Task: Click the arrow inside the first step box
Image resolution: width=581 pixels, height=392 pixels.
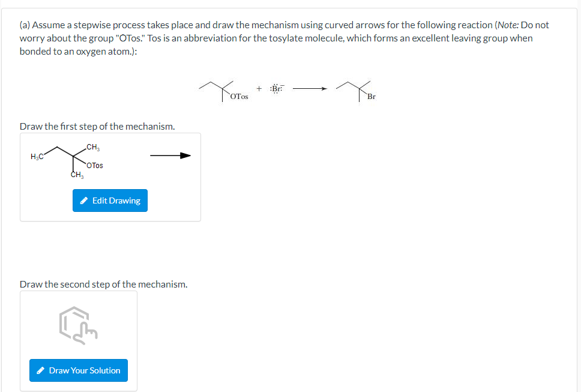Action: [x=170, y=155]
